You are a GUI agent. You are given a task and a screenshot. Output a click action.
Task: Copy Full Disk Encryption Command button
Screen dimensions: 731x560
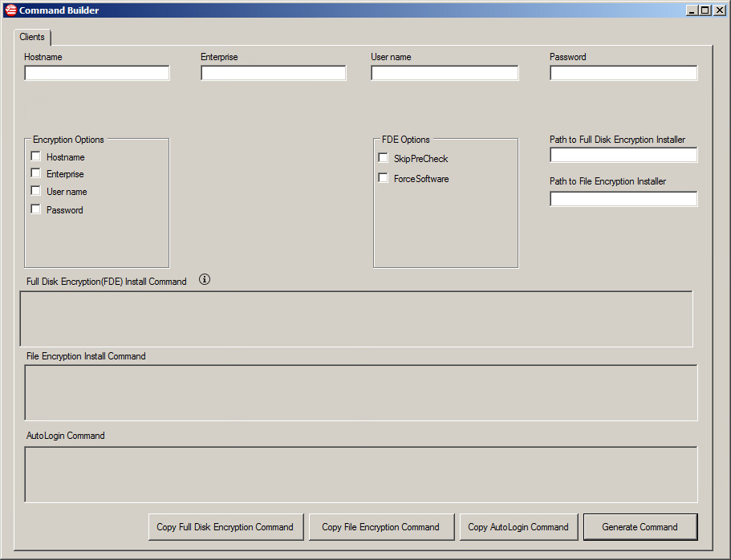[x=225, y=527]
